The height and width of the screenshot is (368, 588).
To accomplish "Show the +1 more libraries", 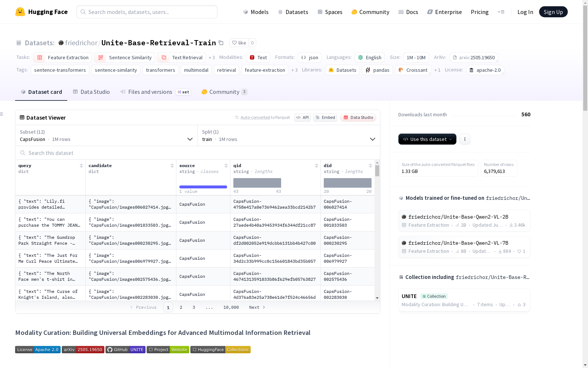I will click(x=437, y=70).
